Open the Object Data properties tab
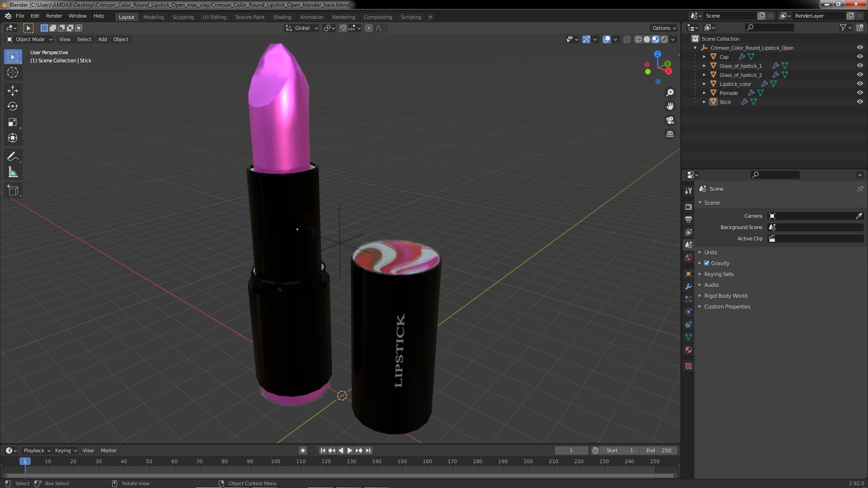The width and height of the screenshot is (868, 488). coord(689,337)
